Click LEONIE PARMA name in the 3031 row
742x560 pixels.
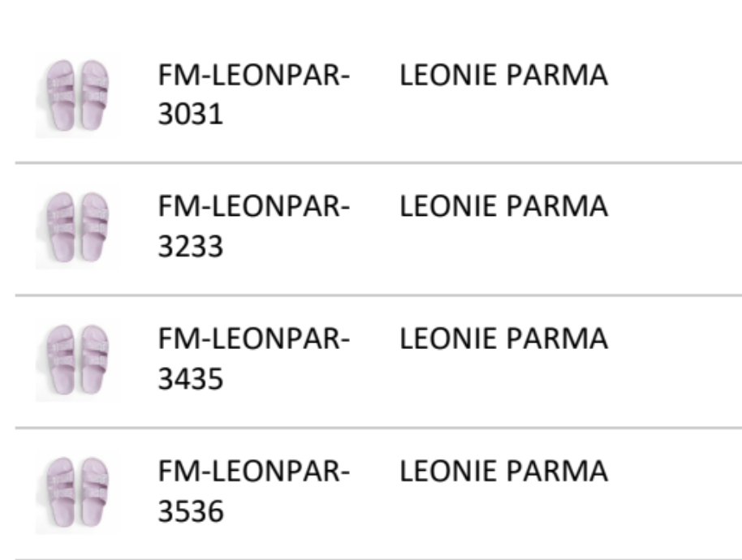pyautogui.click(x=503, y=76)
